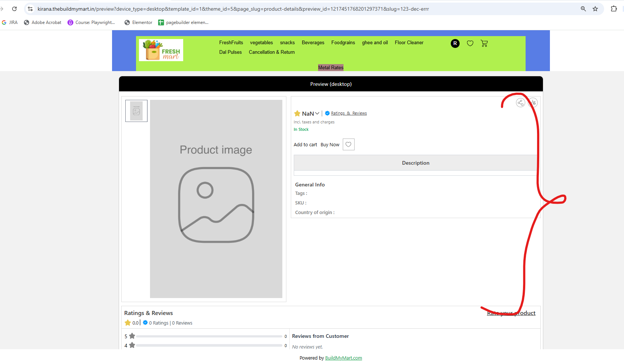Click the No reviews yet text
624x364 pixels.
tap(307, 347)
